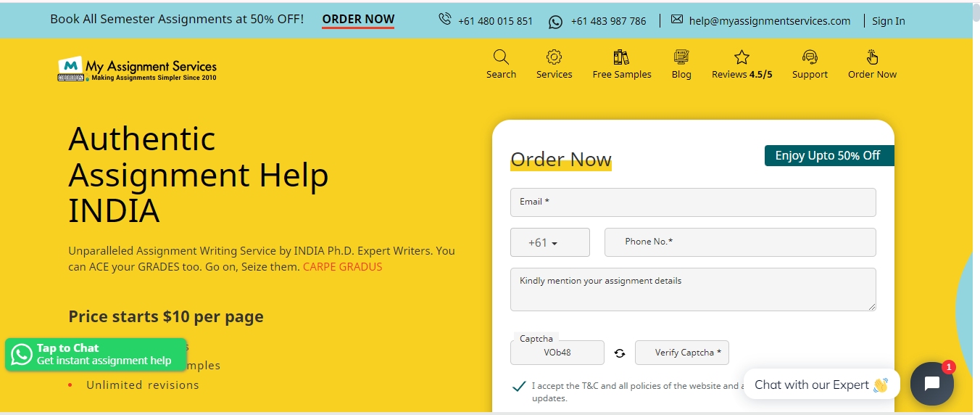Go to the Blog menu label
Screen dimensions: 980x415
click(x=681, y=74)
